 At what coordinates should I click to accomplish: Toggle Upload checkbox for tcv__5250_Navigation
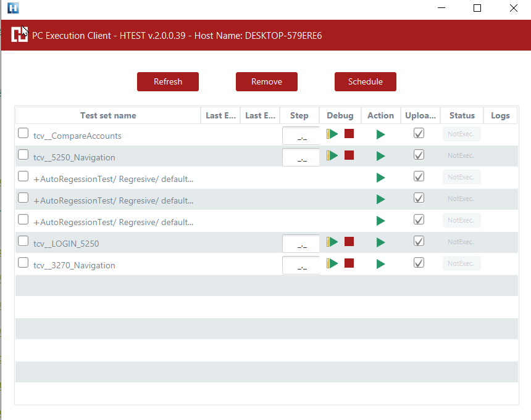click(x=419, y=155)
